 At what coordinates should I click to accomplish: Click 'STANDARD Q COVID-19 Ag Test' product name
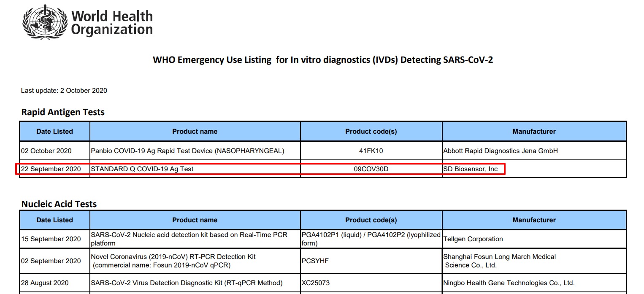142,169
